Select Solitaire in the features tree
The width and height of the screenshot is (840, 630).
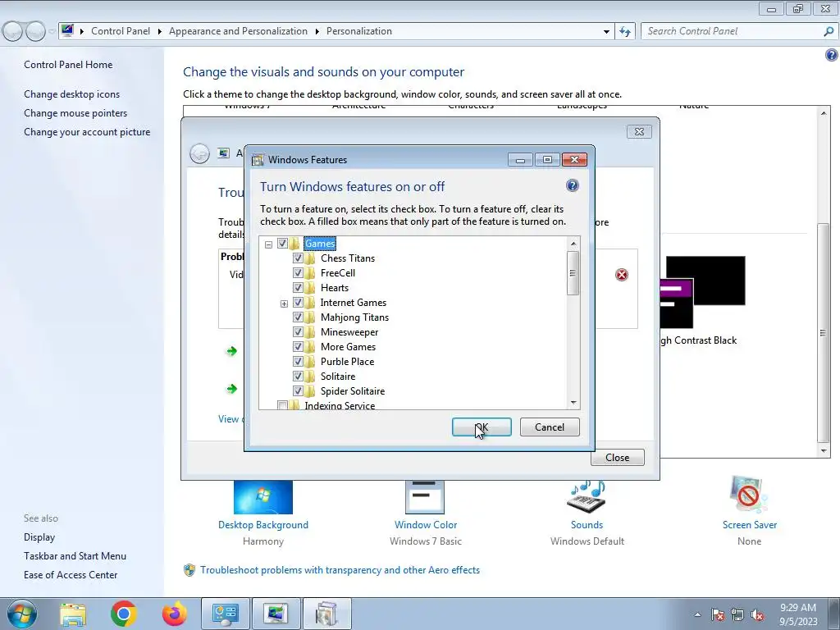pos(337,376)
